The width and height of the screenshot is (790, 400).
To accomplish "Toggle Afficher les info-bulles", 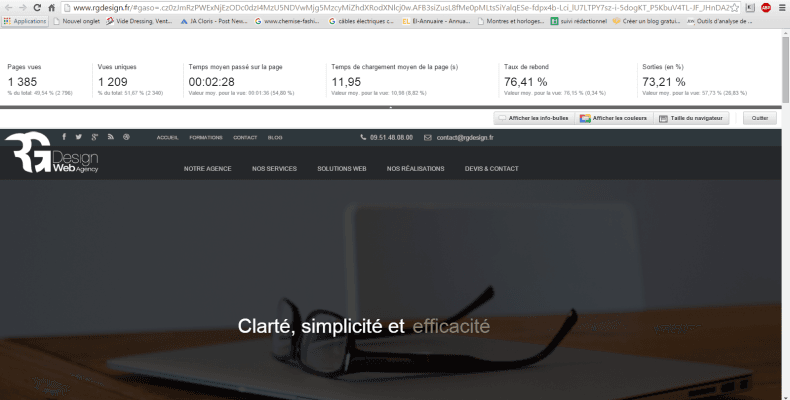I will tap(534, 118).
